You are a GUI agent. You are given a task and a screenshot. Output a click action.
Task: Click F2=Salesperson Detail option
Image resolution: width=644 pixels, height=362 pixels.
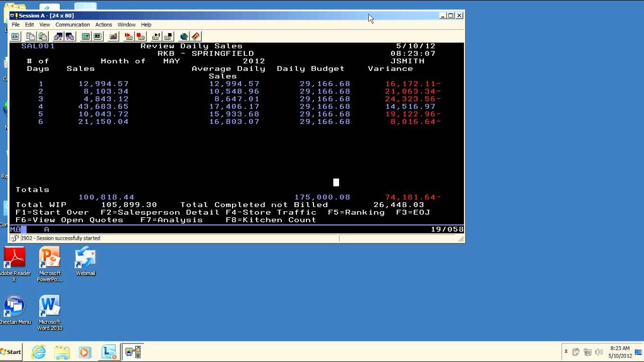(160, 212)
